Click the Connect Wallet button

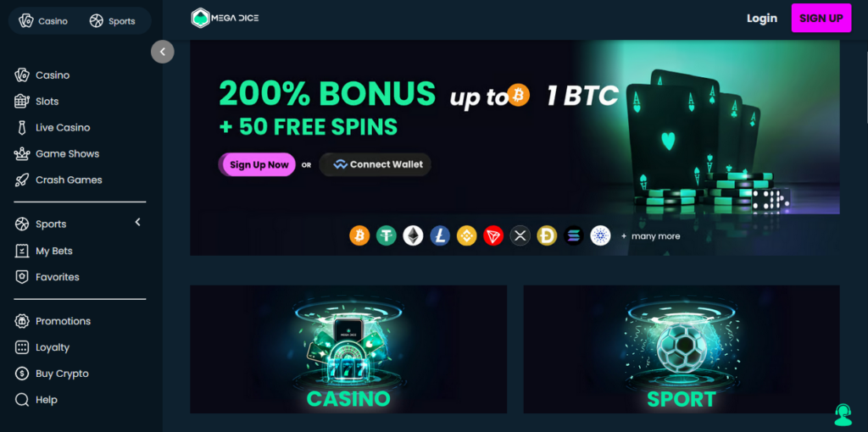pos(376,164)
